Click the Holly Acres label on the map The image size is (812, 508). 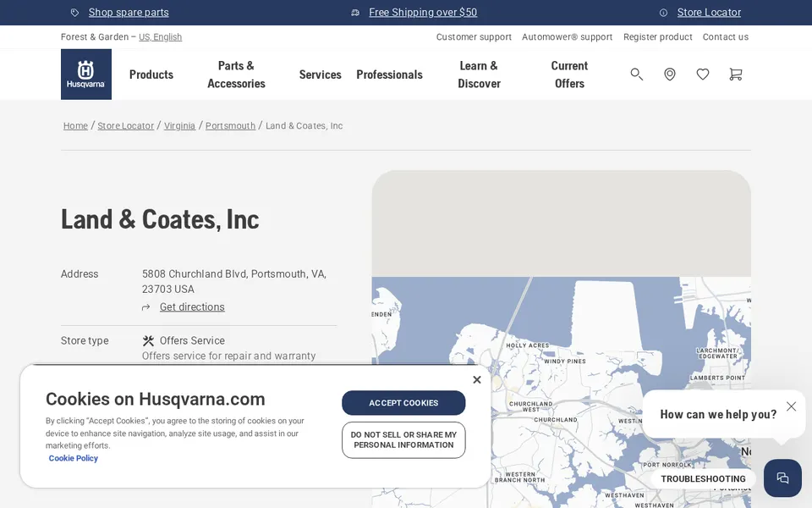click(527, 345)
